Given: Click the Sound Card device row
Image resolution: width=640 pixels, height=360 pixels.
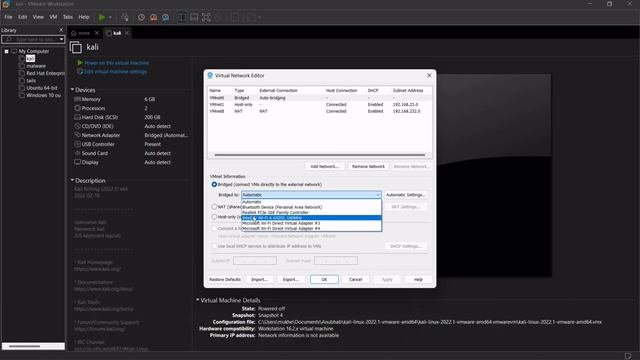Looking at the screenshot, I should point(131,153).
